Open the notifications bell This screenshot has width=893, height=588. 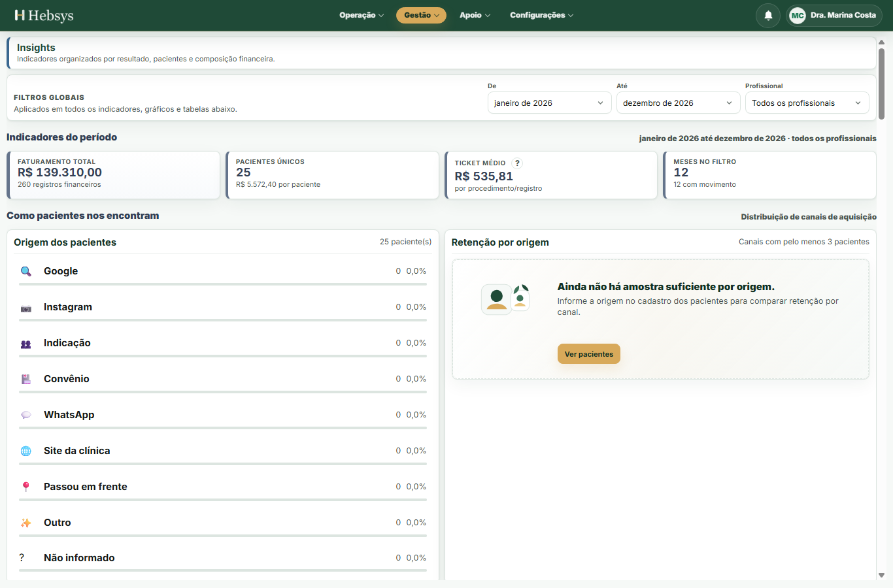(x=768, y=15)
